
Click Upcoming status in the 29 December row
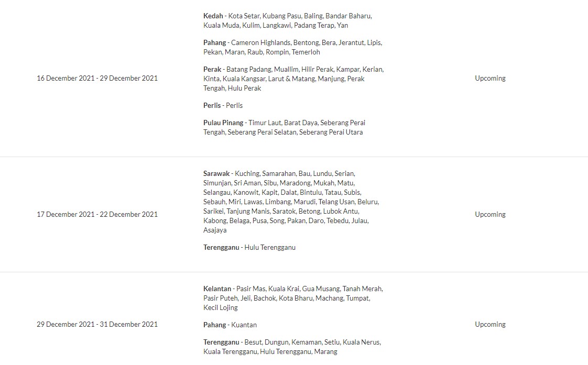(x=490, y=325)
